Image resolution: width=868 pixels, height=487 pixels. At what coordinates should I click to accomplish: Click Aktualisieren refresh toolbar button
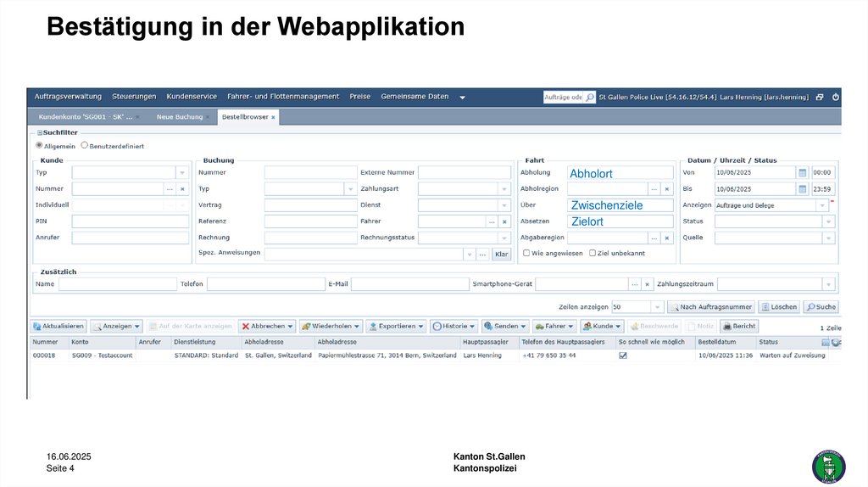pos(58,327)
